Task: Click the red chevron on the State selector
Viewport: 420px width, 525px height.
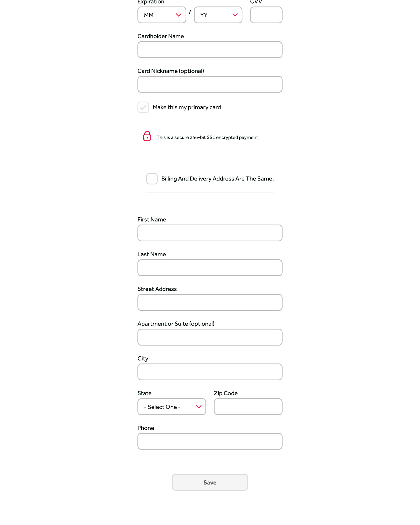Action: pyautogui.click(x=199, y=407)
